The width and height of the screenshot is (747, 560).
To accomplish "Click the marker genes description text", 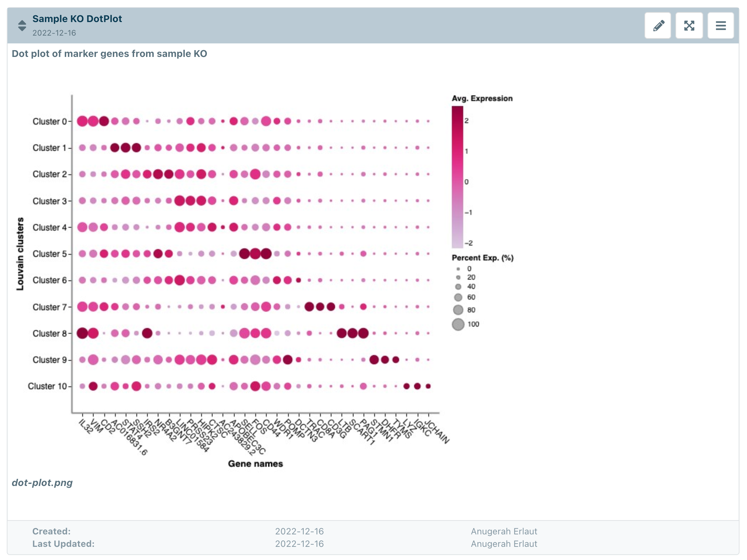I will pos(109,54).
